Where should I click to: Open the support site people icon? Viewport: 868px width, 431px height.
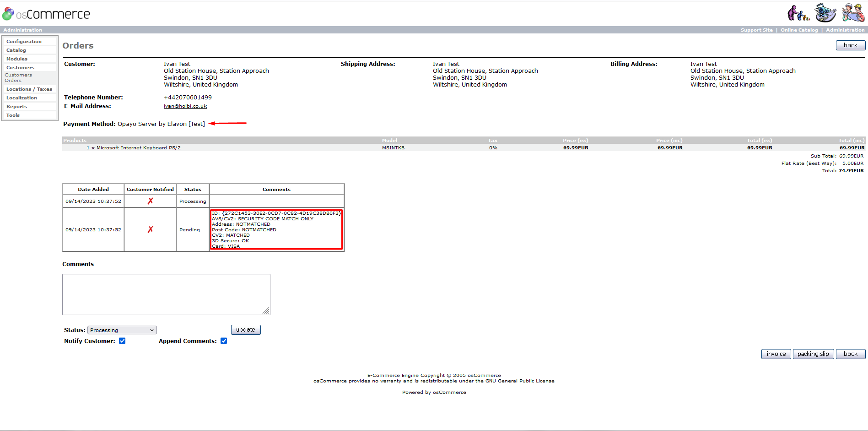pos(798,13)
